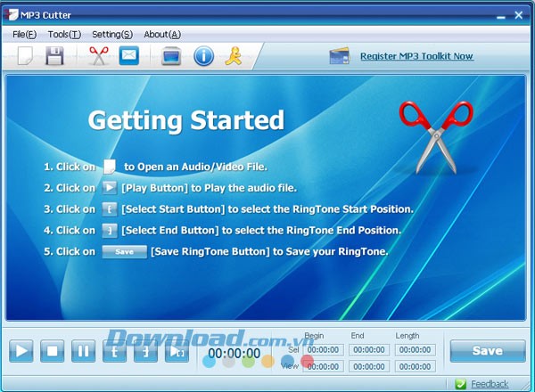535x392 pixels.
Task: Minimize the MP3 Cutter window
Action: (x=501, y=16)
